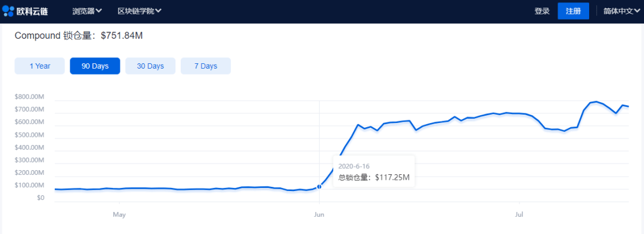Click the 总锁仓量 $117.25M tooltip value
Viewport: 644px width, 234px height.
374,178
